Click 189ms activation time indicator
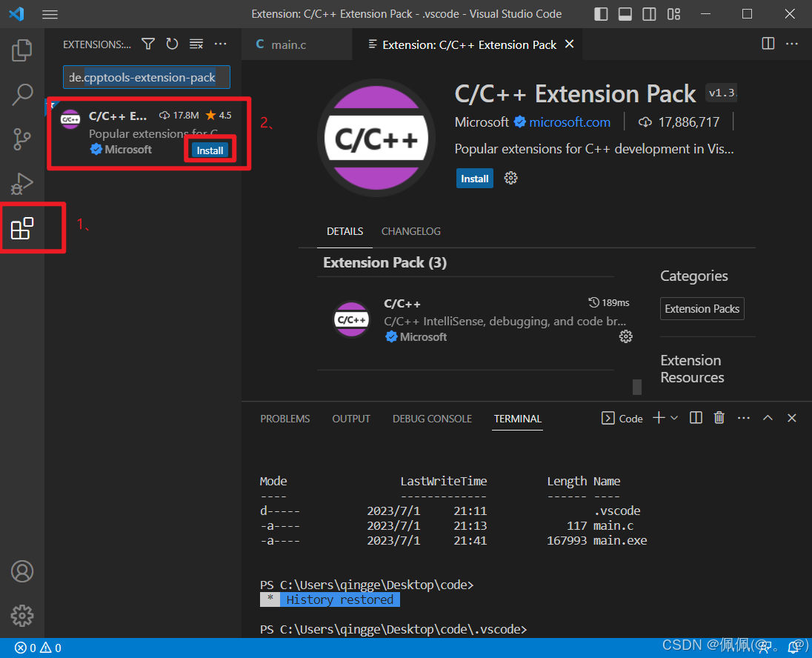 click(609, 302)
